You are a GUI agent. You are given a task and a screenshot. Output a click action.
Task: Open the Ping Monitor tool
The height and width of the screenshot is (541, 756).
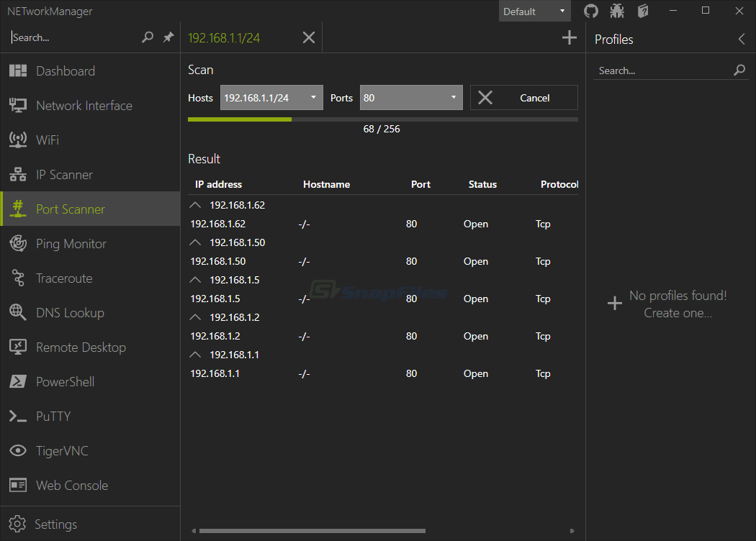click(x=91, y=243)
